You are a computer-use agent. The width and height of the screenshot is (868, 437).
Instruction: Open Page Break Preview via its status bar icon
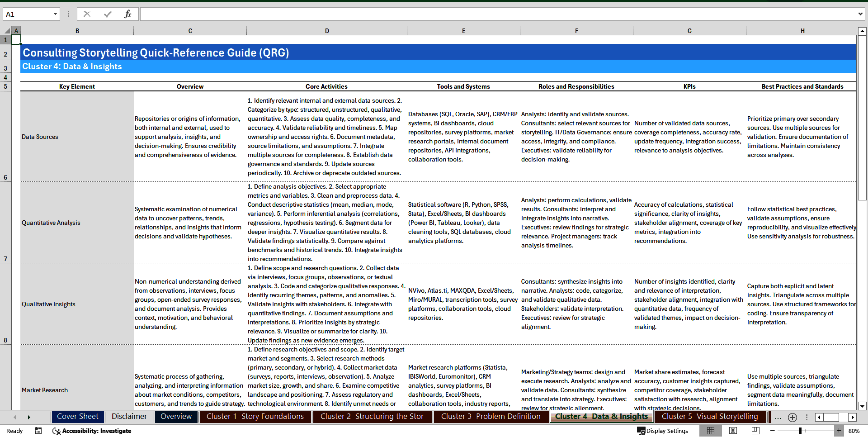(x=756, y=431)
